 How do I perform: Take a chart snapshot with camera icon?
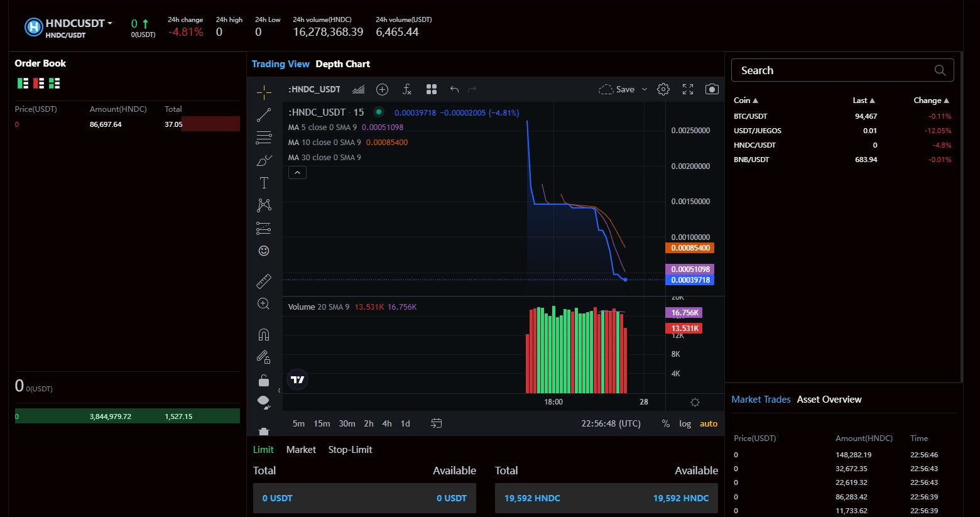pyautogui.click(x=712, y=89)
